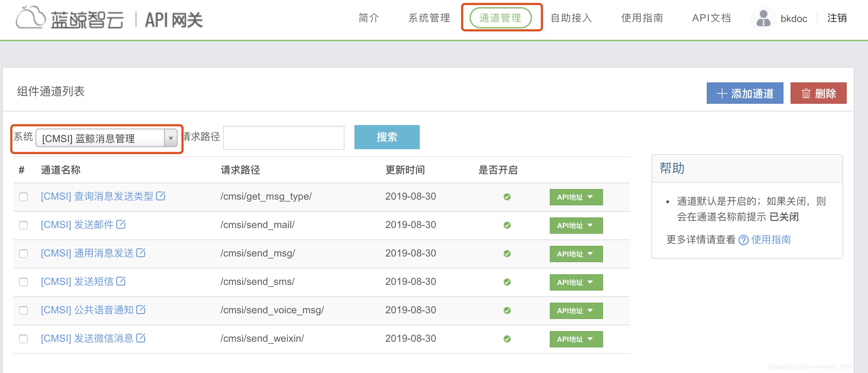This screenshot has height=373, width=868.
Task: Open the 使用指南 top nav item
Action: pyautogui.click(x=642, y=18)
